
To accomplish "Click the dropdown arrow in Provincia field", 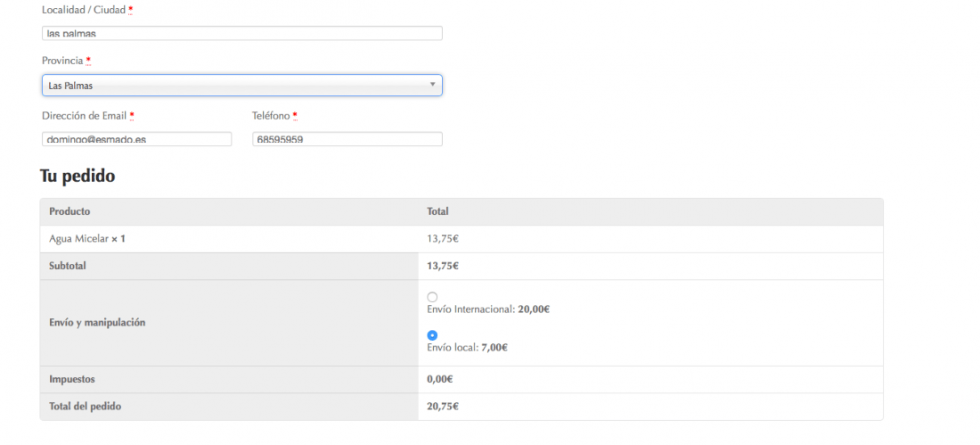I will pyautogui.click(x=432, y=85).
